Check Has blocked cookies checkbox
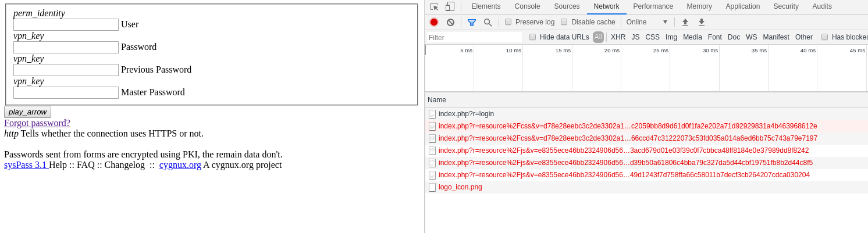The image size is (868, 233). (824, 37)
